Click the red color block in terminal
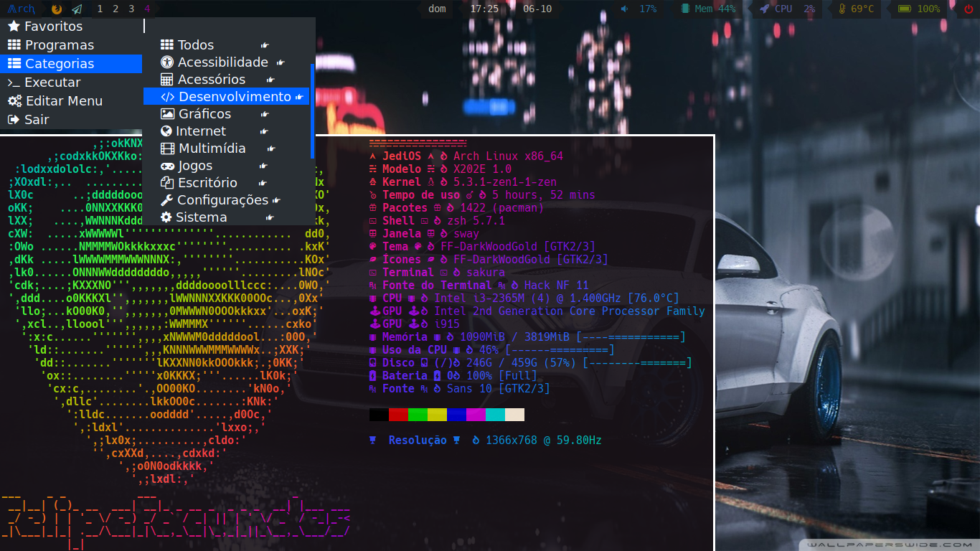Viewport: 980px width, 551px height. pyautogui.click(x=398, y=415)
